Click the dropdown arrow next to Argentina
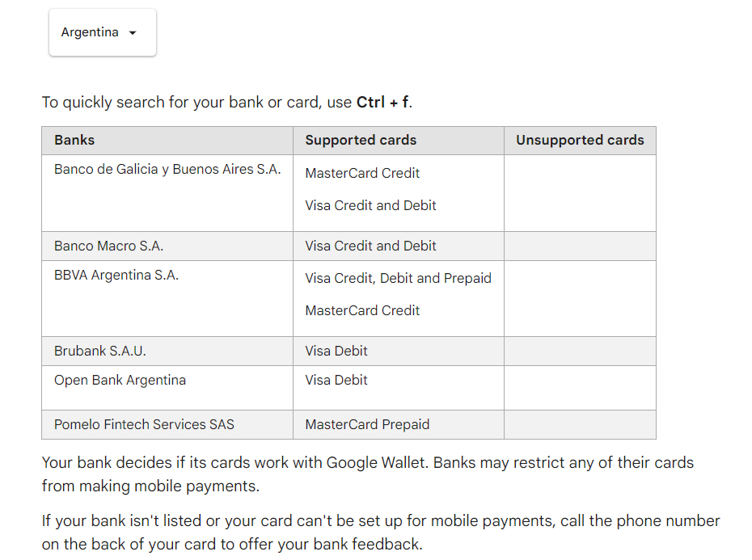 pos(133,33)
